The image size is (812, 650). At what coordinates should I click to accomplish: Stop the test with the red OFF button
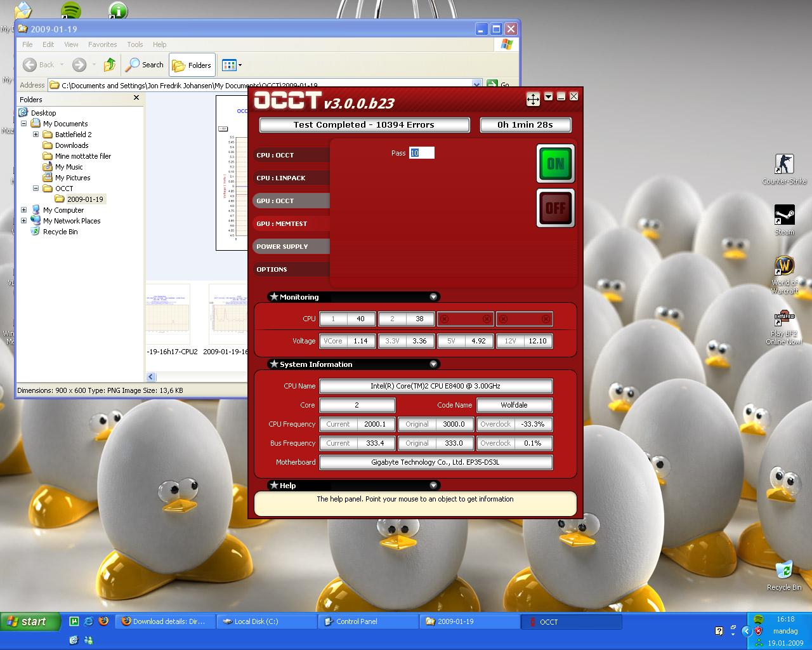pos(556,208)
